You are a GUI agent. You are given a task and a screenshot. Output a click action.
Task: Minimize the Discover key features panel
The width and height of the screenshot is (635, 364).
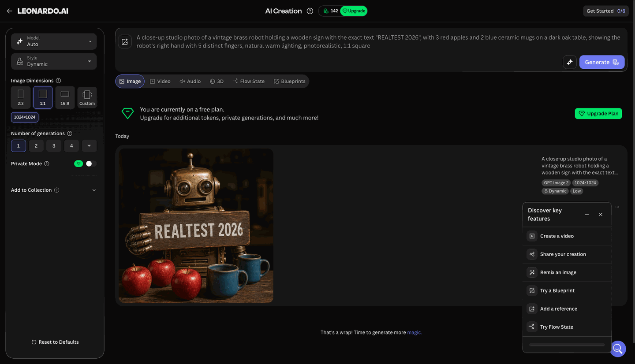587,215
